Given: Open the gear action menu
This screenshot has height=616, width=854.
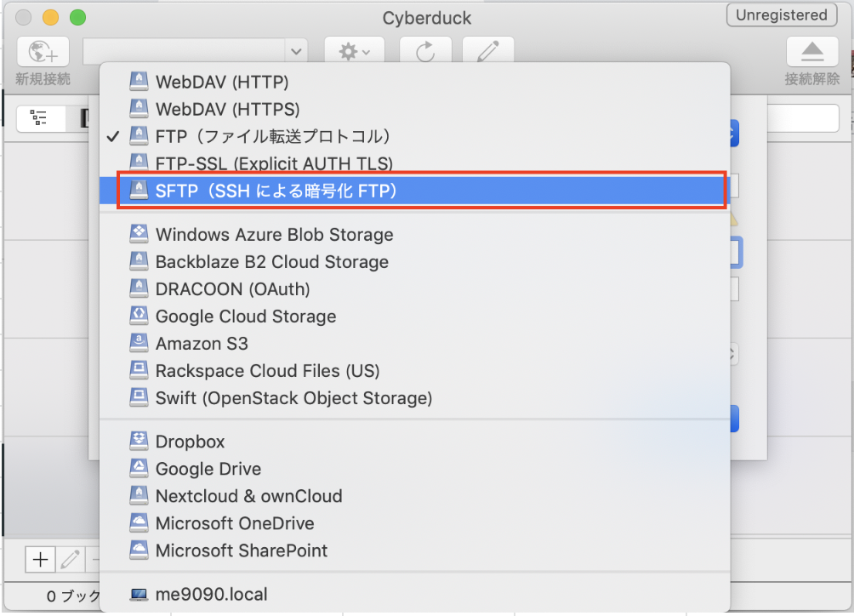Looking at the screenshot, I should click(x=355, y=52).
